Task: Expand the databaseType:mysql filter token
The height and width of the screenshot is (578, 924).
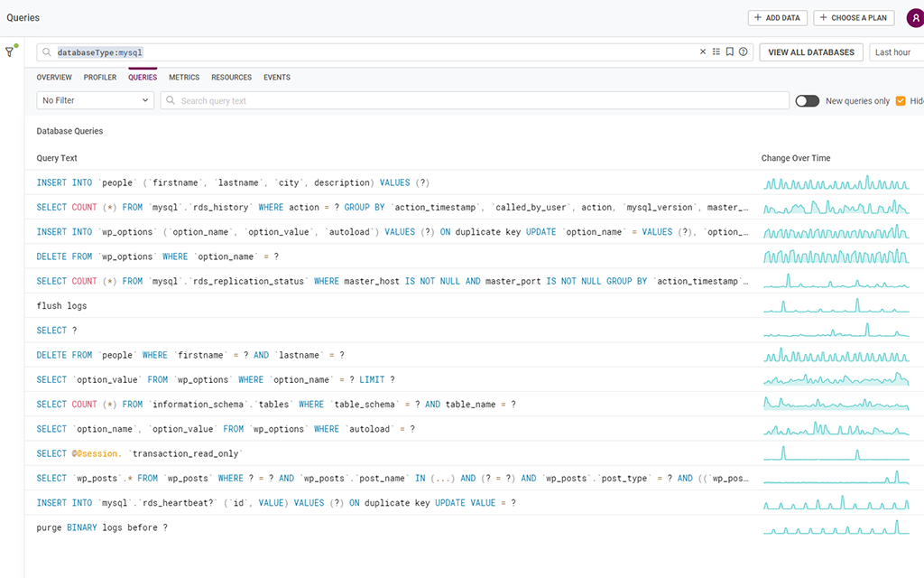Action: [102, 51]
